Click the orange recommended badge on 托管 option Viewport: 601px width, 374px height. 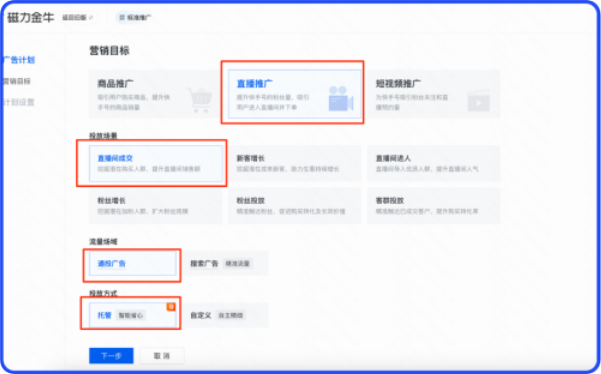point(171,307)
